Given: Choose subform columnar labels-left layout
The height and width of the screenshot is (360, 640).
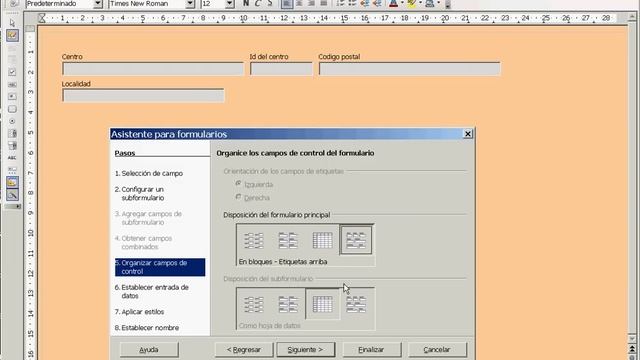Looking at the screenshot, I should 253,304.
